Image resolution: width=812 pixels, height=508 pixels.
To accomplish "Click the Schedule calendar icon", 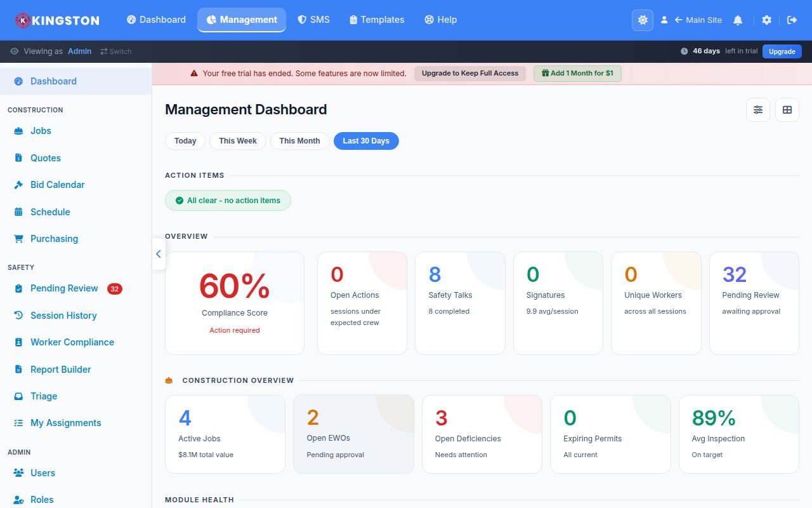I will point(18,212).
